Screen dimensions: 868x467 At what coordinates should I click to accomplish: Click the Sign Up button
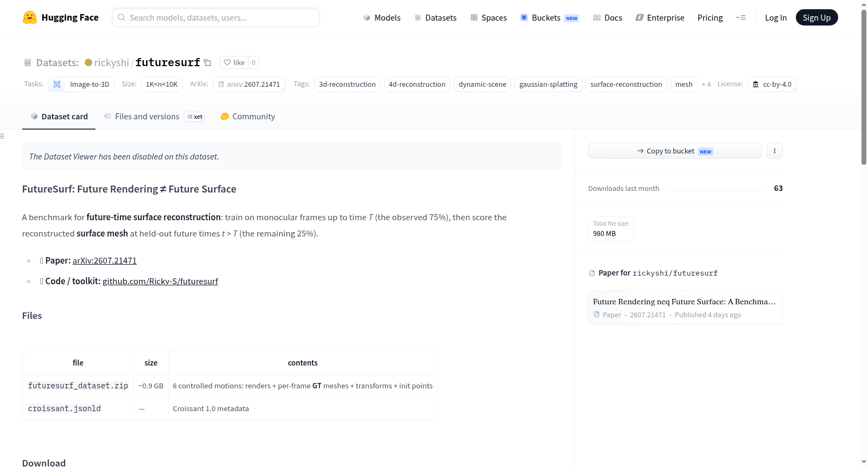pos(816,17)
